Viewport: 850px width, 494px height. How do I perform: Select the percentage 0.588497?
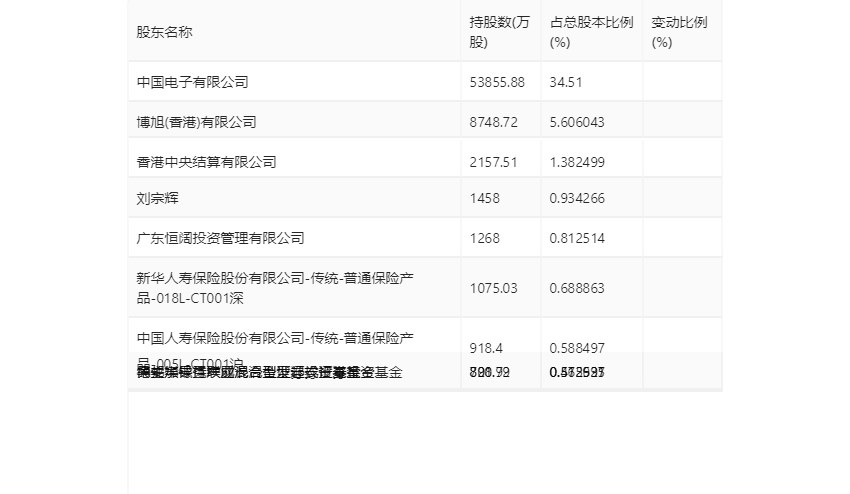click(577, 348)
